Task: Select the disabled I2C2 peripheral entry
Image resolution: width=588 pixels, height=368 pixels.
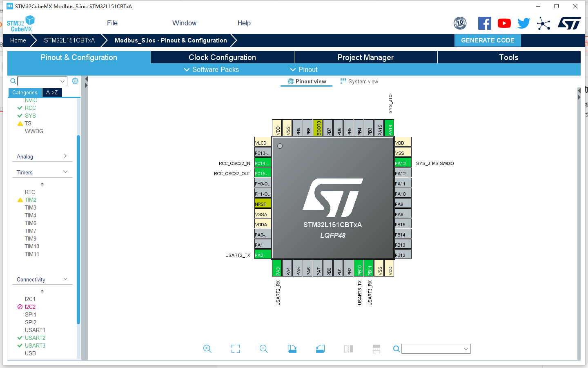Action: point(30,307)
